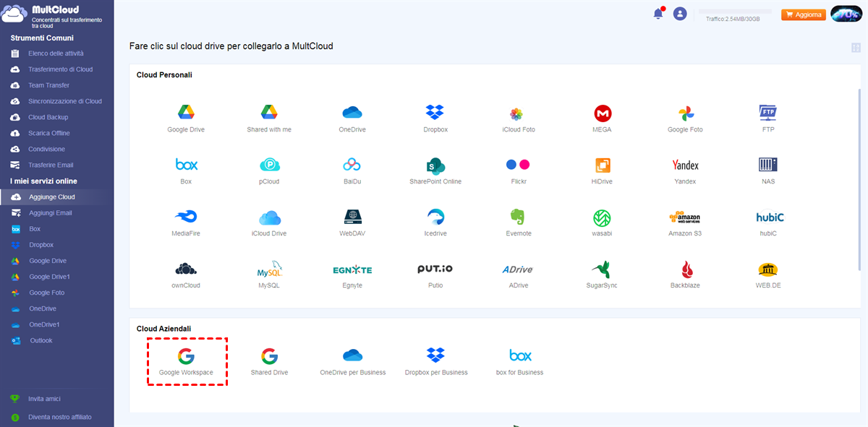The width and height of the screenshot is (868, 427).
Task: Select the HiDrive icon
Action: 603,165
